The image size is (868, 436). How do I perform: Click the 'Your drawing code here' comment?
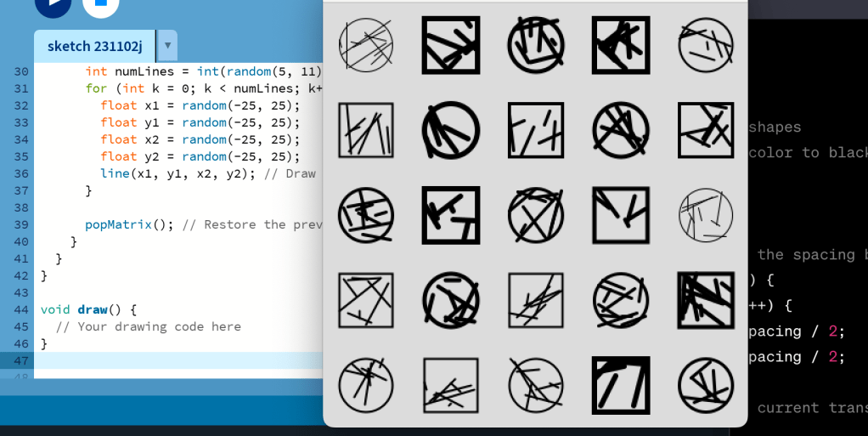coord(149,326)
